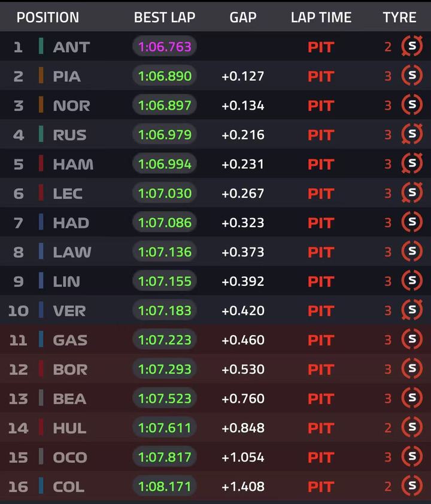The height and width of the screenshot is (504, 431).
Task: Select the soft tyre icon for LAW
Action: pyautogui.click(x=412, y=251)
